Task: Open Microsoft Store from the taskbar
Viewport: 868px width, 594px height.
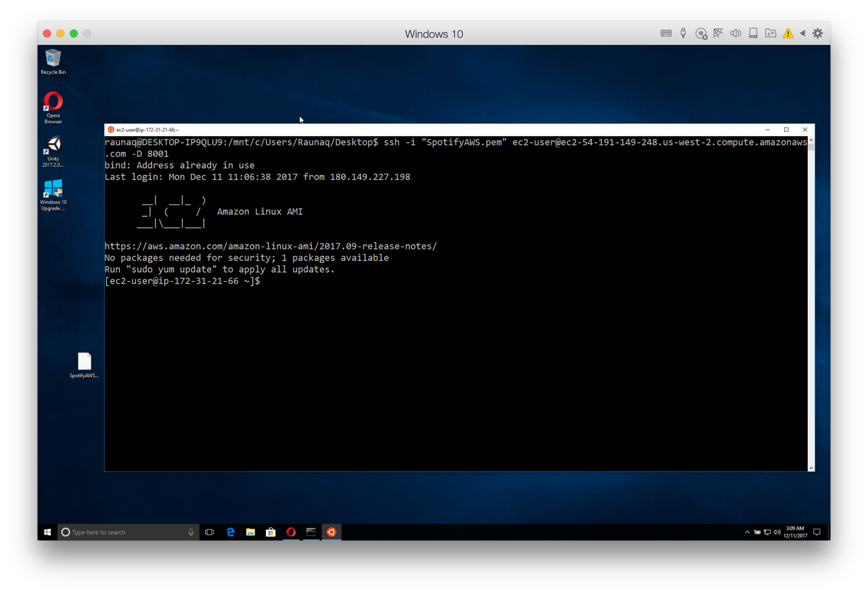Action: coord(271,532)
